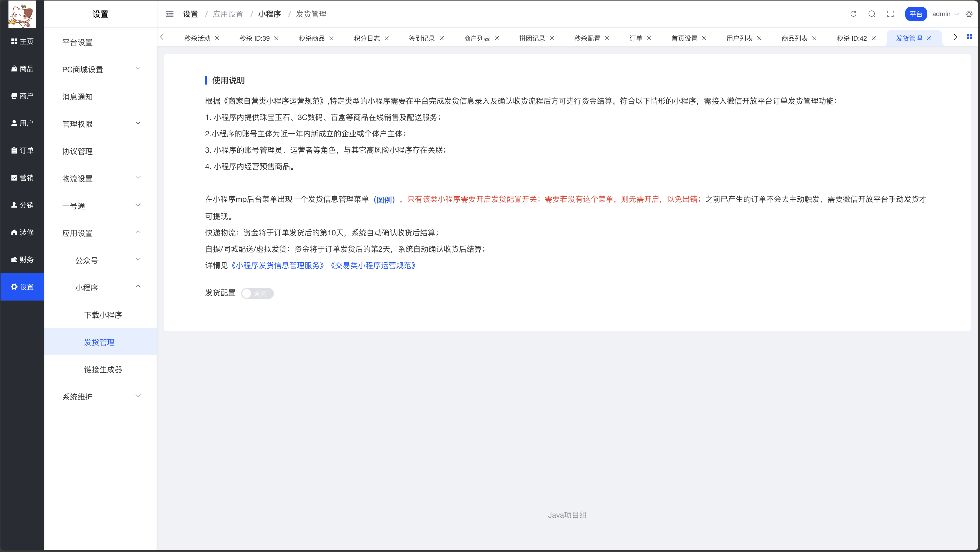Open search using the magnifier icon
The image size is (980, 552).
pos(872,14)
